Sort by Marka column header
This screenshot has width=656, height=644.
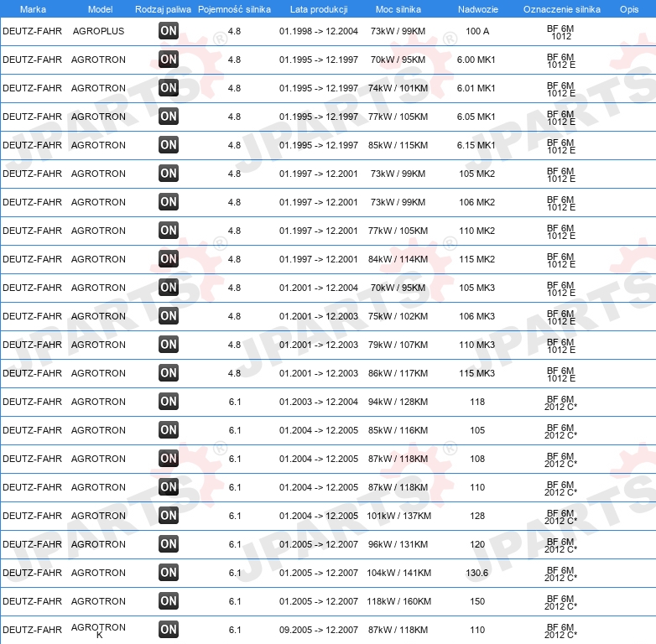(x=33, y=9)
